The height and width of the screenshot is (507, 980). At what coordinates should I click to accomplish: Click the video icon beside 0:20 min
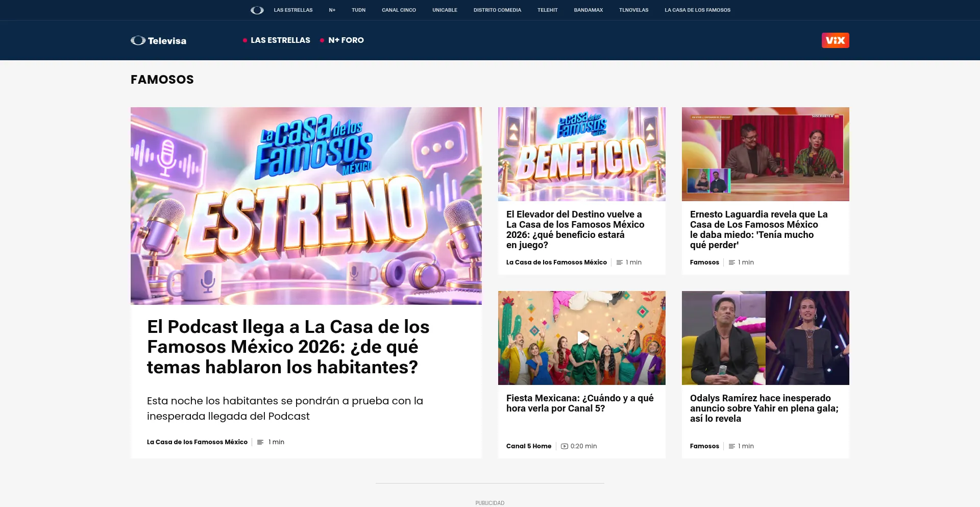coord(565,446)
